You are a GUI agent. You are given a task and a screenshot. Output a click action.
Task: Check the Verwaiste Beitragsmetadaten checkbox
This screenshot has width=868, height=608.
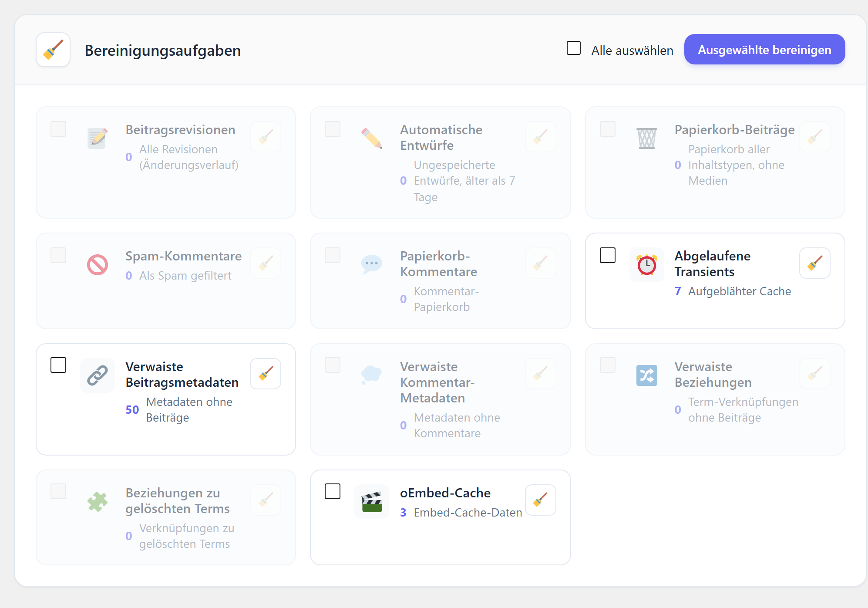point(58,365)
